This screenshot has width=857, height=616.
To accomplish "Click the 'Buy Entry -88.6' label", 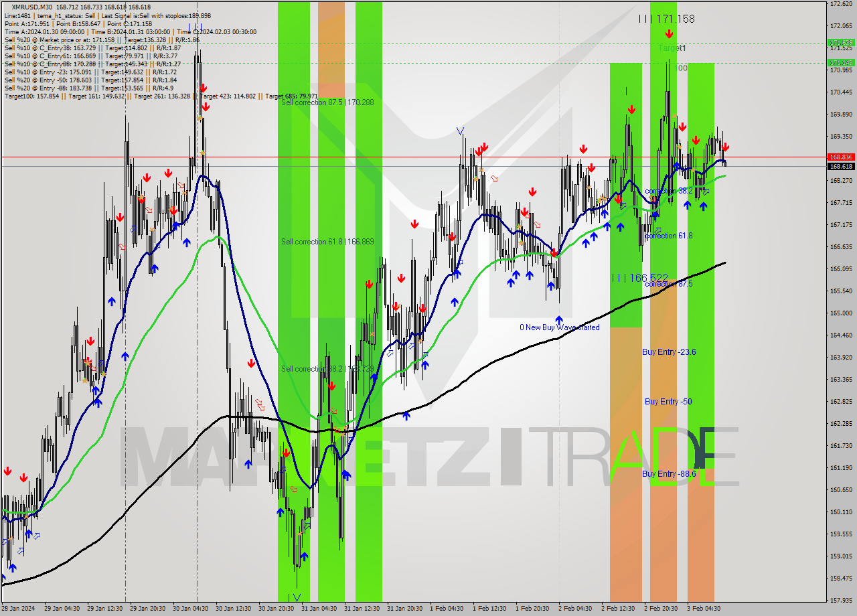I will click(x=669, y=473).
